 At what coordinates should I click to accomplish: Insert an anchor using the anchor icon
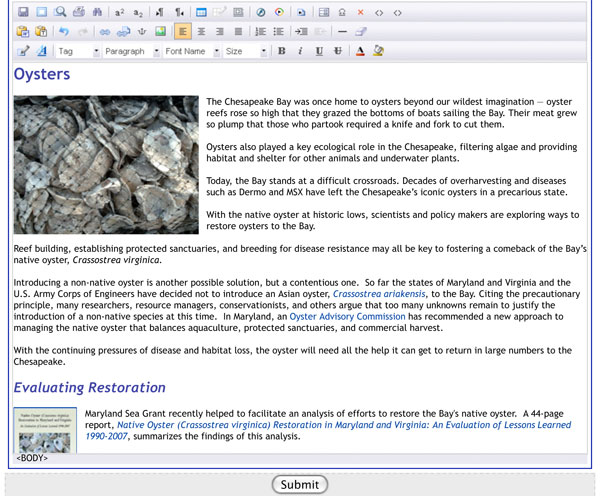click(142, 32)
